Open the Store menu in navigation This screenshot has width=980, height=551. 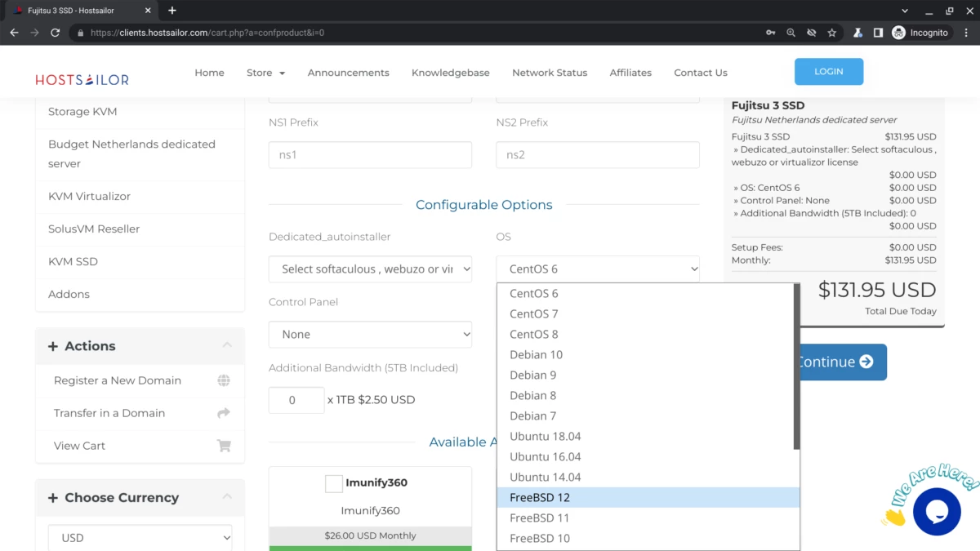click(265, 73)
